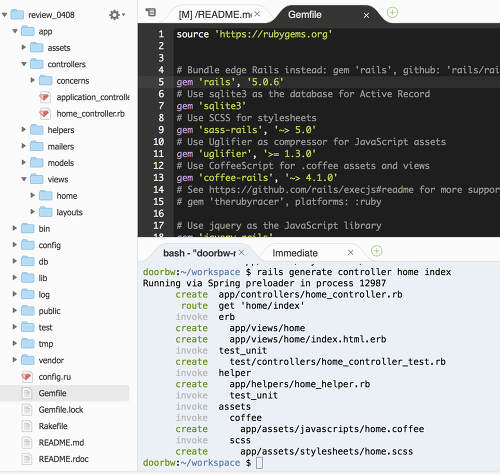The height and width of the screenshot is (474, 500).
Task: Expand the tmp folder arrow
Action: point(15,343)
